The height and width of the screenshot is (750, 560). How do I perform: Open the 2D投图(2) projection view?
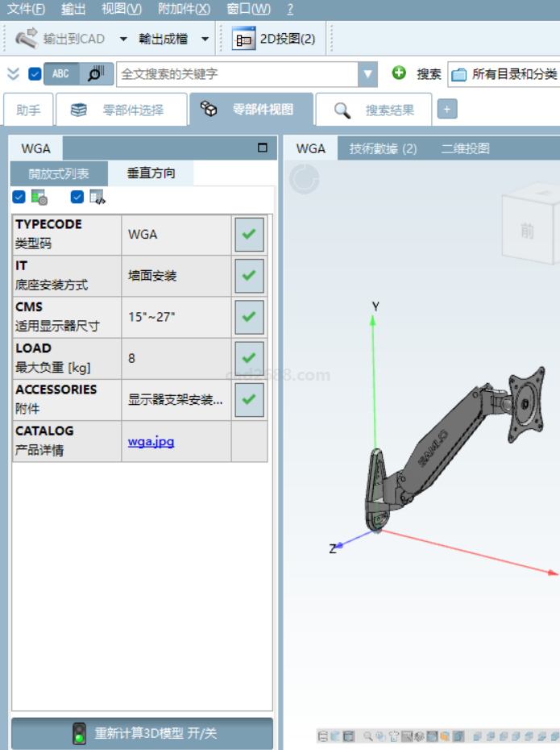276,39
